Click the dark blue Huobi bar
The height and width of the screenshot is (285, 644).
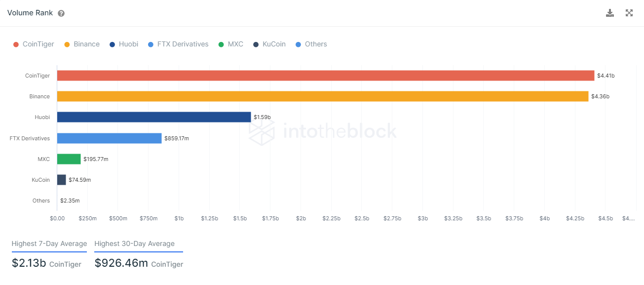point(154,117)
